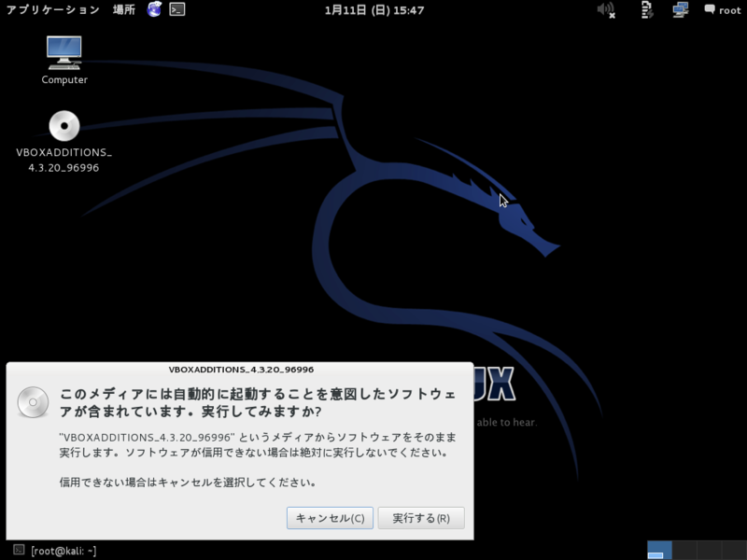The image size is (747, 560).
Task: Click the muted volume icon in the system tray
Action: (x=604, y=11)
